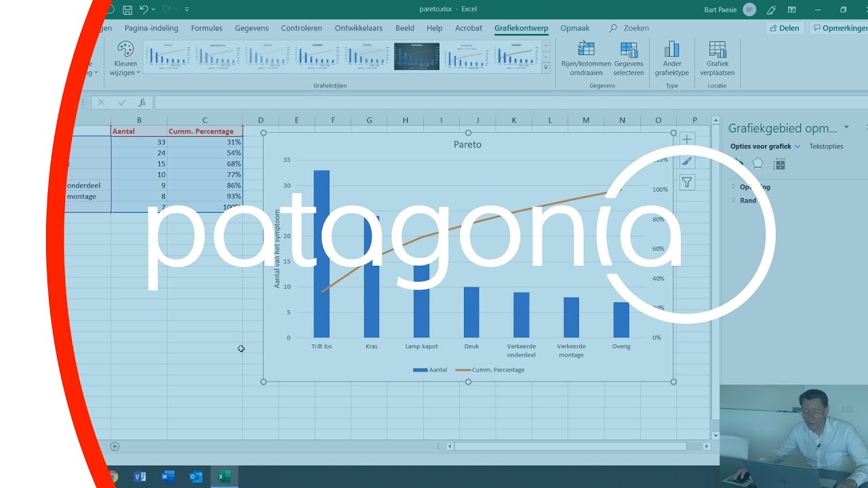The width and height of the screenshot is (868, 488).
Task: Open the Kleuren wijzigen color palette menu
Action: (125, 60)
